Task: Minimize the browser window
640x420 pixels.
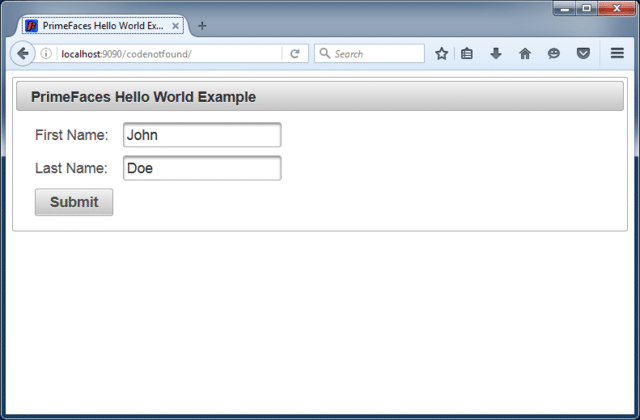Action: coord(565,9)
